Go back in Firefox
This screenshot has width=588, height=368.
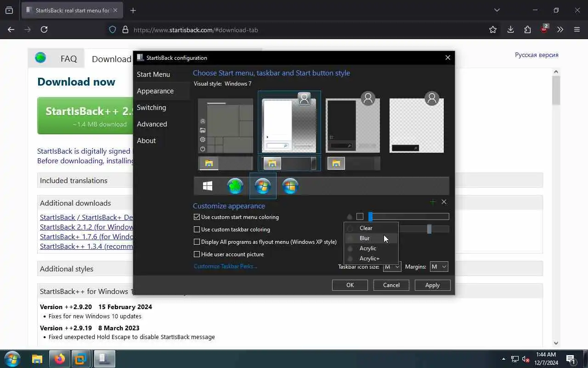tap(11, 29)
